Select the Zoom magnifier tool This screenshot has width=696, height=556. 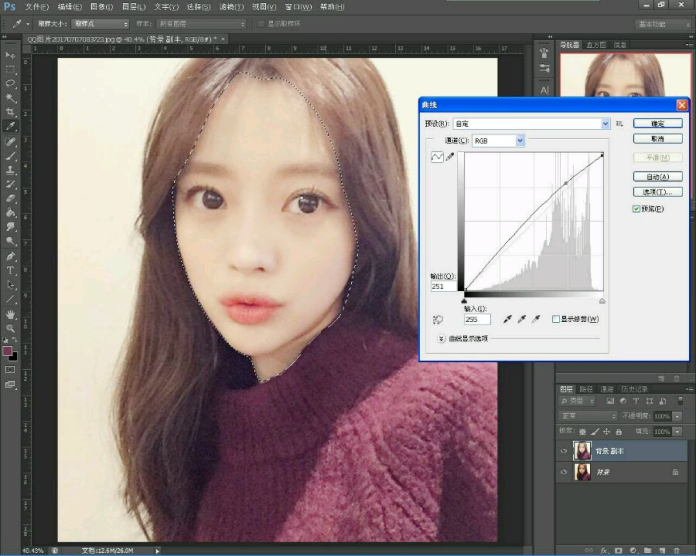point(10,328)
